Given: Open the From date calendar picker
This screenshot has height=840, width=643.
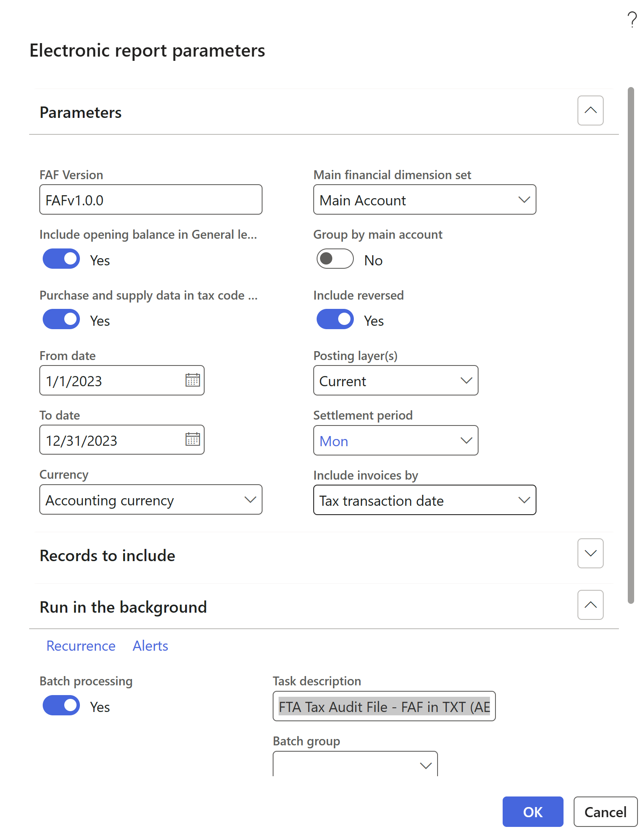Looking at the screenshot, I should tap(193, 380).
